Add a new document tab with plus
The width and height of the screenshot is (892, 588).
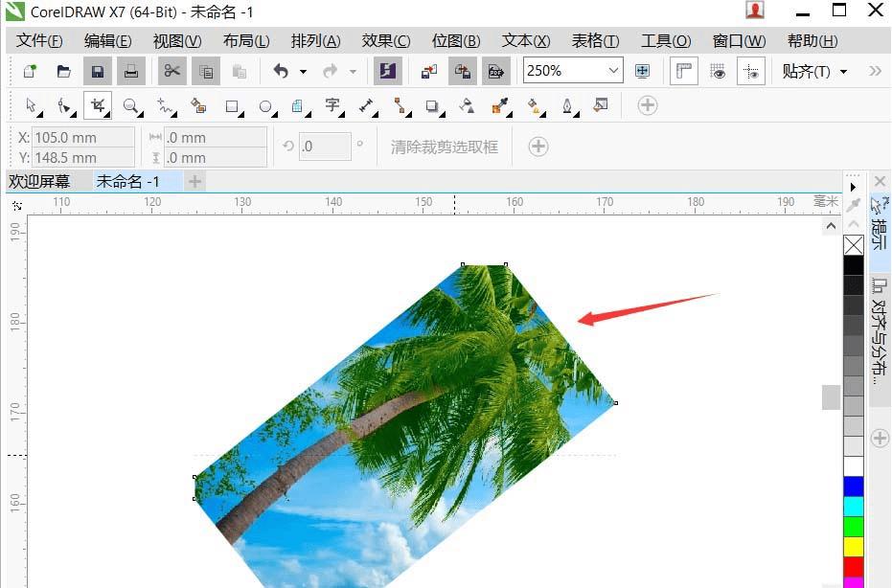[x=194, y=181]
